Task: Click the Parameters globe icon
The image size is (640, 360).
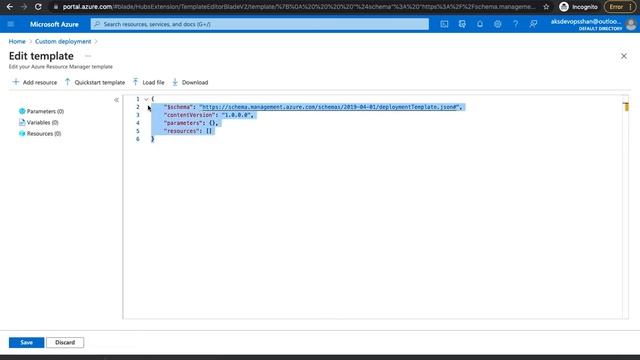Action: [x=22, y=111]
